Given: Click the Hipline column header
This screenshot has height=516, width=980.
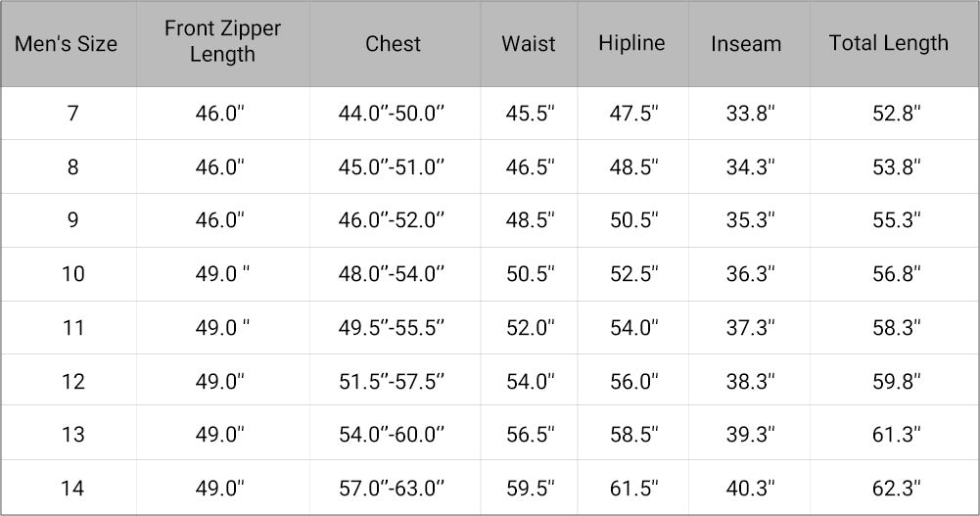Looking at the screenshot, I should (631, 43).
